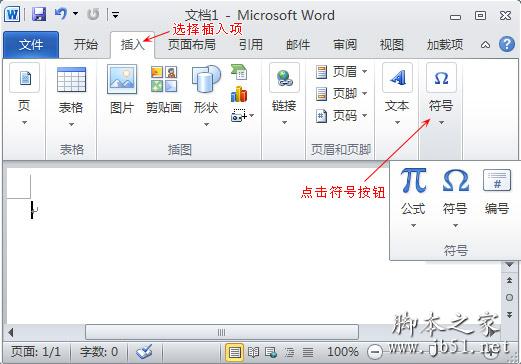
Task: Switch to Full Screen Reading view
Action: pos(253,352)
